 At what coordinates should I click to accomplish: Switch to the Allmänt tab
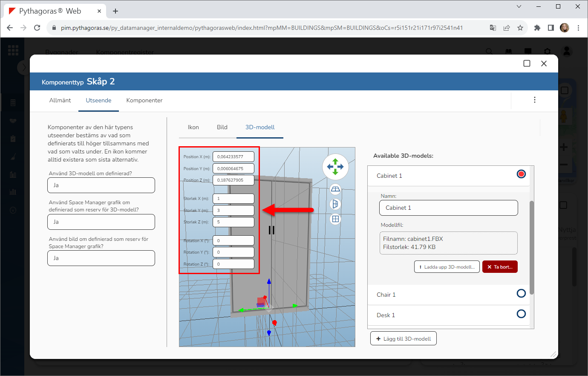[x=60, y=101]
